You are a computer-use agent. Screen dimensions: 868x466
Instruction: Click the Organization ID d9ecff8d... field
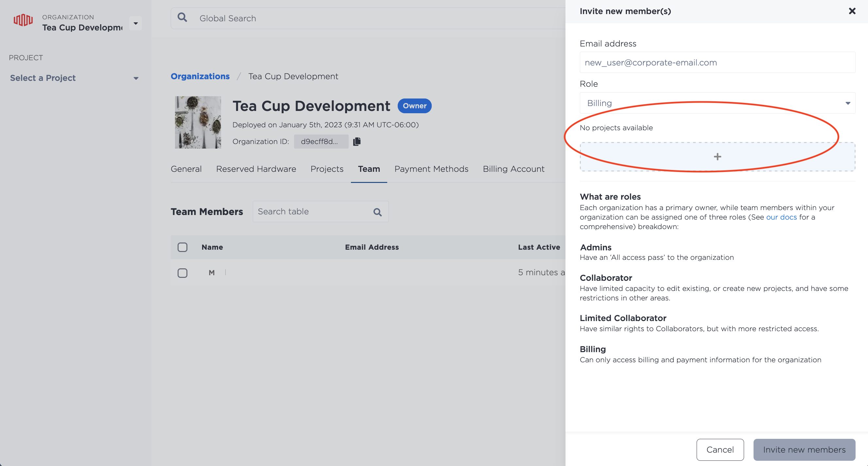click(321, 142)
